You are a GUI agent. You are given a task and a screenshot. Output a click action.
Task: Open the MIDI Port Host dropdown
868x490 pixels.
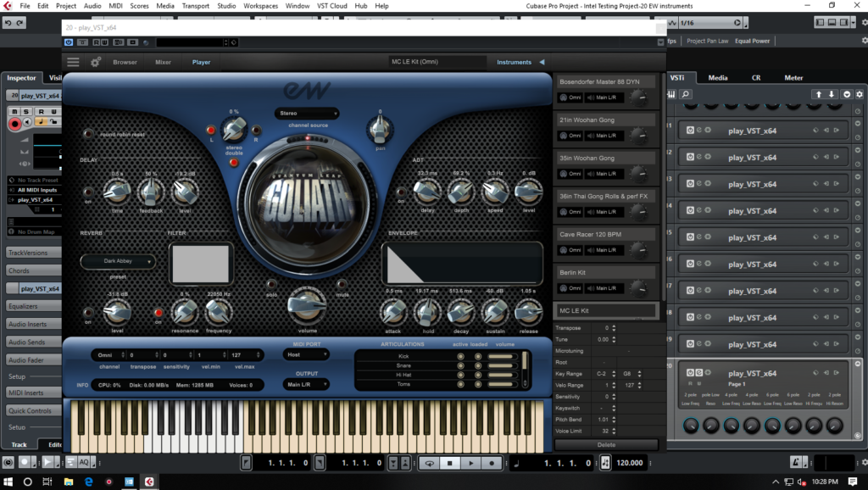click(x=307, y=354)
